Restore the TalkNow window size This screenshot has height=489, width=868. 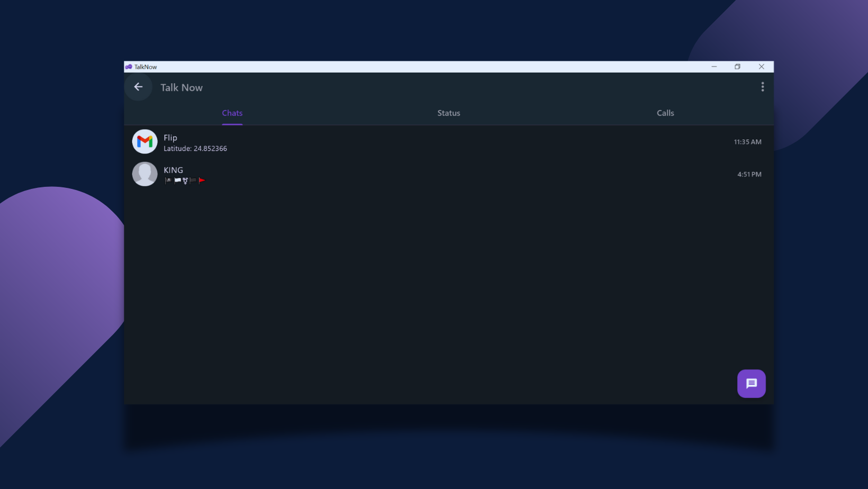click(737, 67)
